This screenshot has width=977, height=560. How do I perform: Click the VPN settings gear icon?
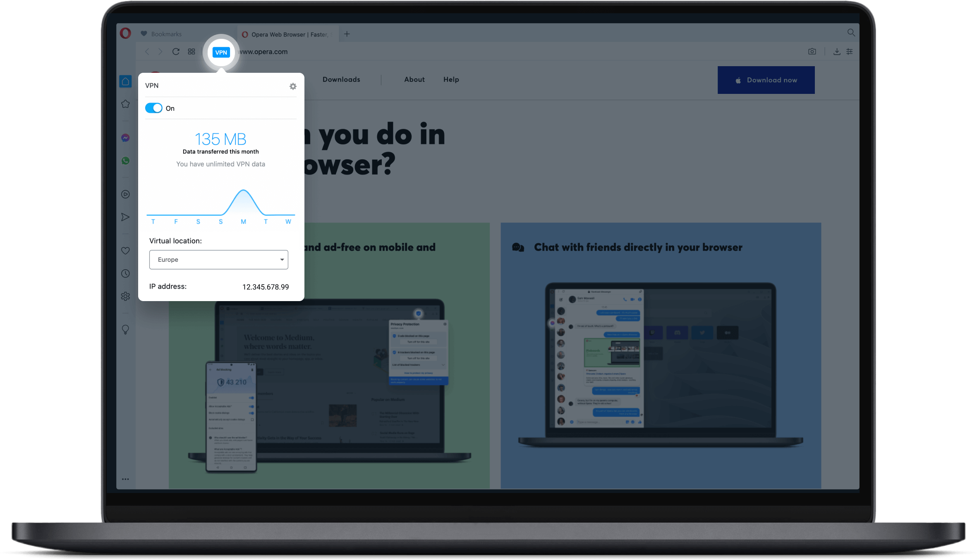tap(292, 86)
